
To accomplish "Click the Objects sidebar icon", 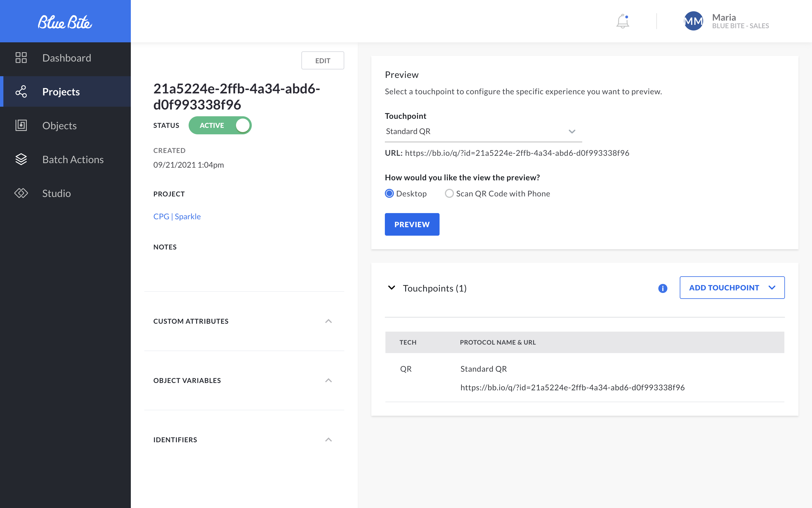I will [21, 125].
